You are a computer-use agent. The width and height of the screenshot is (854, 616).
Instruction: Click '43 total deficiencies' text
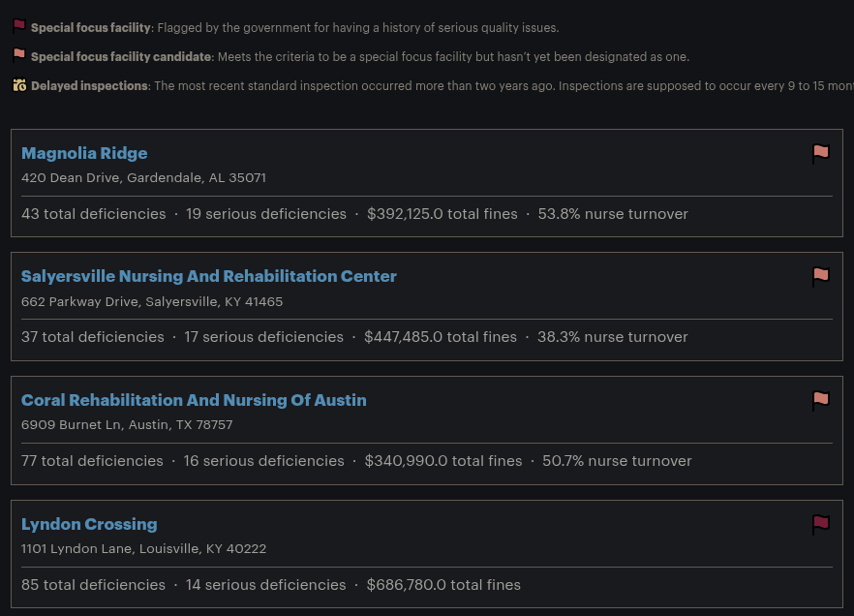(x=94, y=214)
